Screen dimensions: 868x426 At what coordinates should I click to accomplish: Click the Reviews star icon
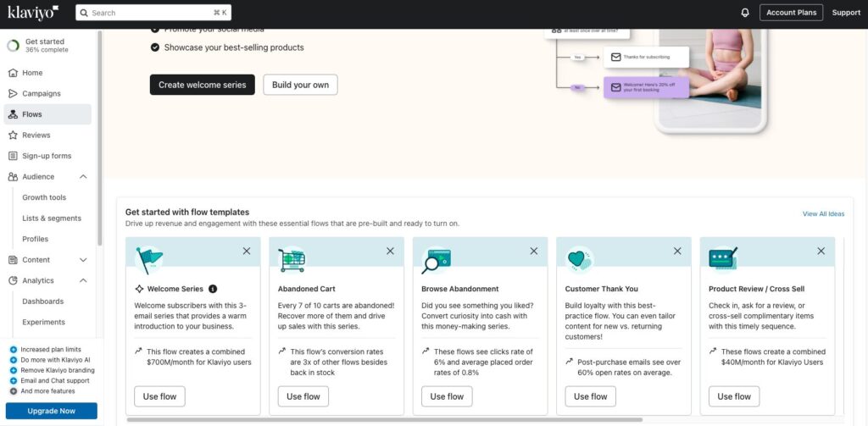coord(13,135)
